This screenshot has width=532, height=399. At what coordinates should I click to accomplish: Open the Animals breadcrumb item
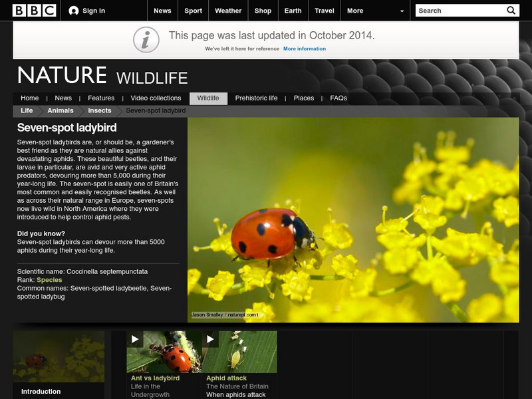coord(62,111)
